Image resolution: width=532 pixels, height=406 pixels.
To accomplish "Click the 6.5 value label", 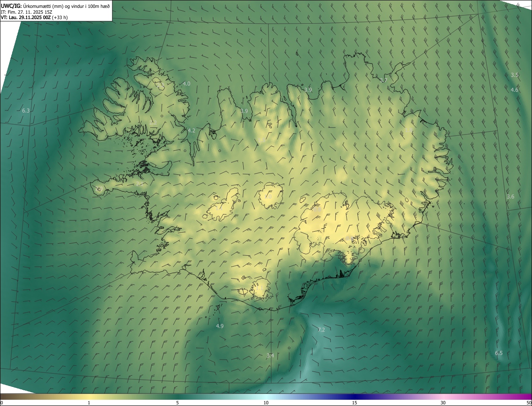I will [x=499, y=353].
